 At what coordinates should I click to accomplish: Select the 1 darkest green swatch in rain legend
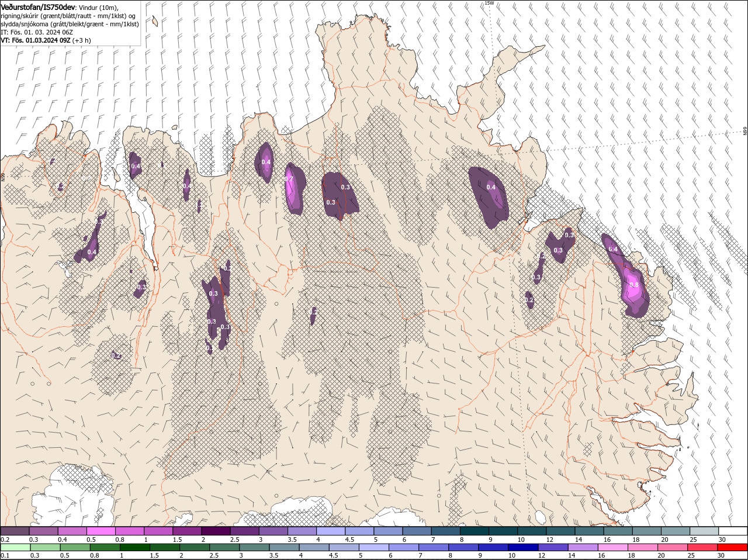(x=134, y=547)
